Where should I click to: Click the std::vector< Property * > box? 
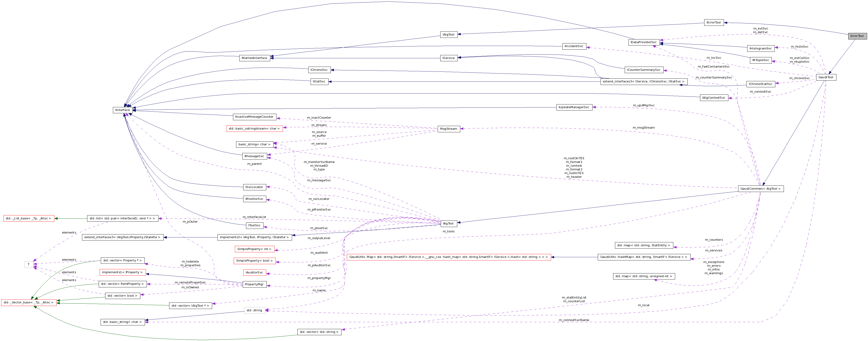(x=123, y=260)
